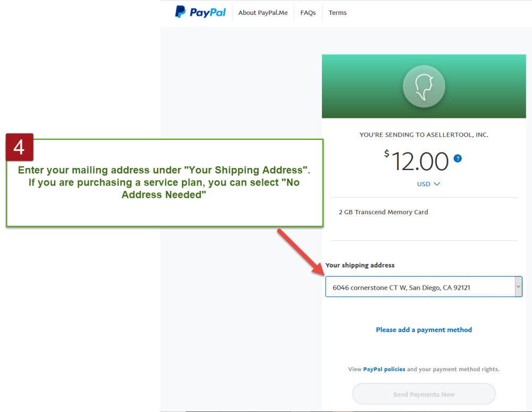This screenshot has height=412, width=532.
Task: Click the green mailing address instruction box
Action: point(164,183)
